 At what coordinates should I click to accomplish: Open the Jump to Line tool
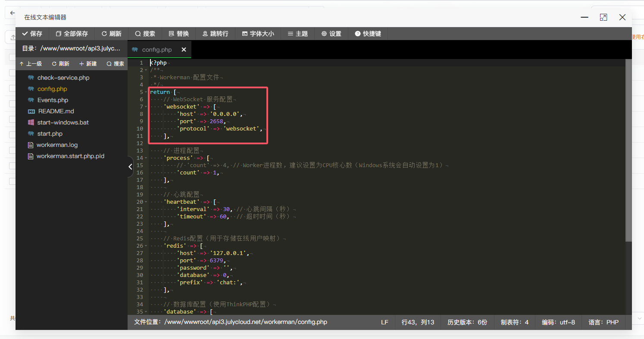pos(216,34)
